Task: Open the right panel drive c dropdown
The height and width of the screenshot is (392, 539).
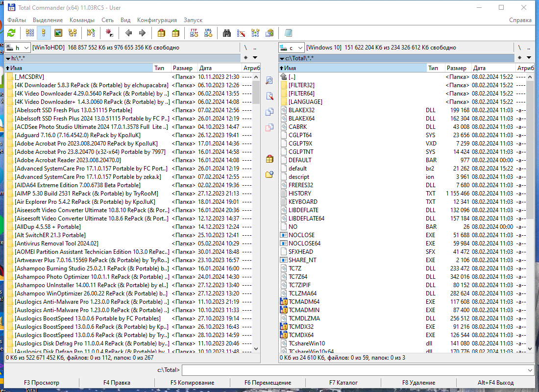Action: (292, 48)
